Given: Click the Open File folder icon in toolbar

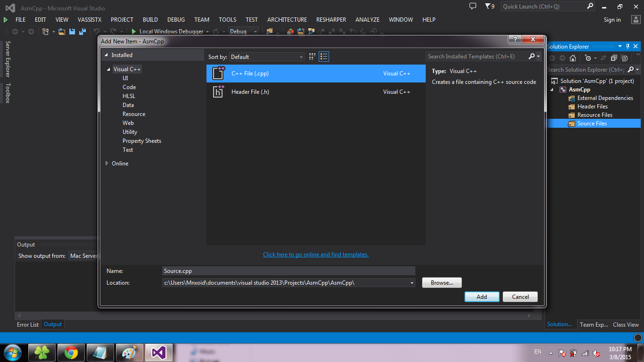Looking at the screenshot, I should (x=62, y=32).
